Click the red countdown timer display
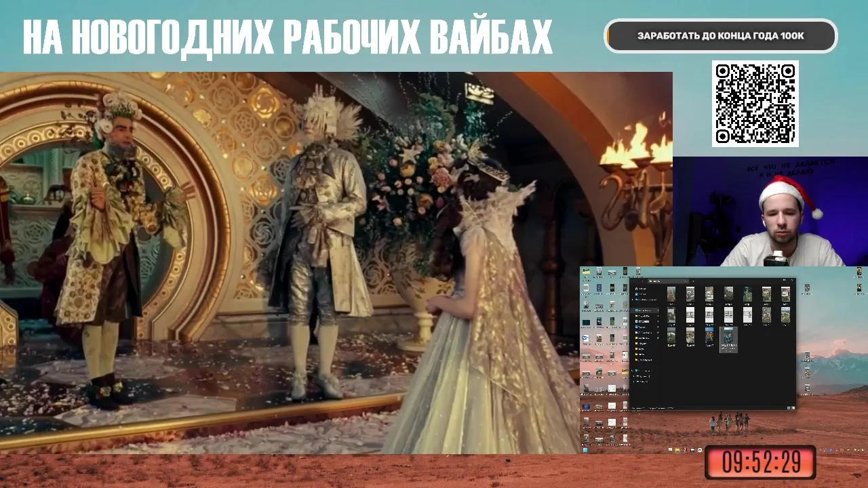 click(x=760, y=462)
